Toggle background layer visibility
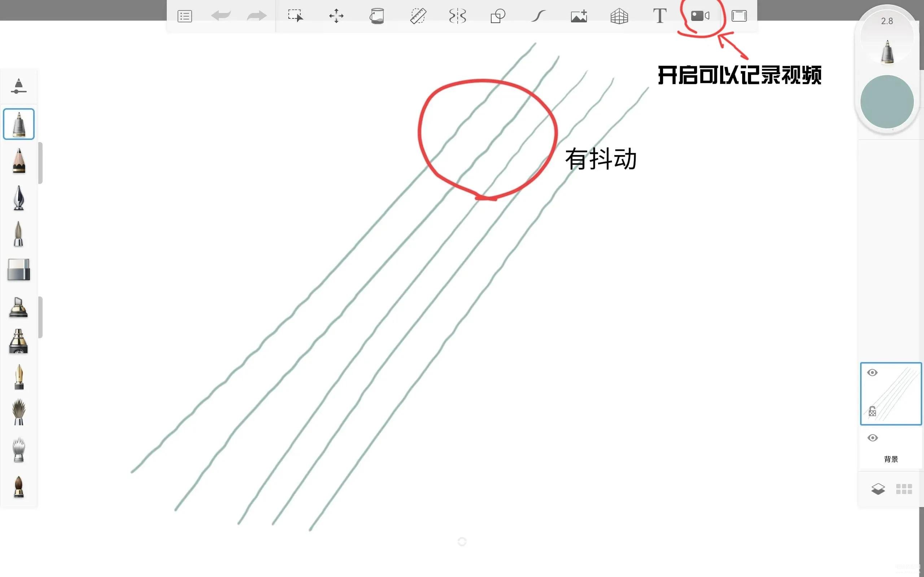The image size is (924, 577). [873, 437]
